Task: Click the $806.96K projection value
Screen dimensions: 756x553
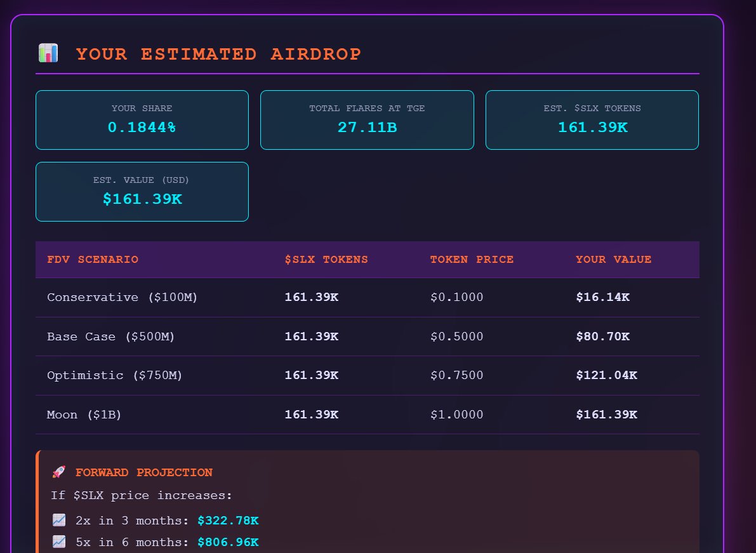Action: (x=228, y=542)
